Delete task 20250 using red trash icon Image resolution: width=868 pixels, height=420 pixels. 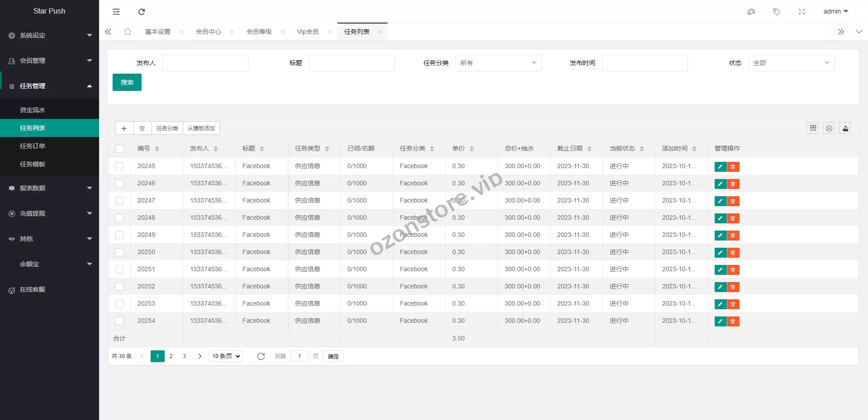[733, 253]
